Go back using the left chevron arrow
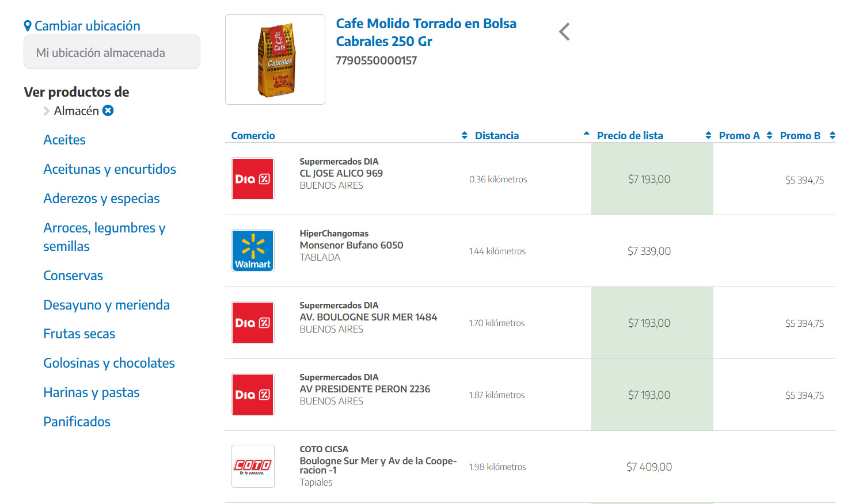The width and height of the screenshot is (855, 504). click(564, 32)
